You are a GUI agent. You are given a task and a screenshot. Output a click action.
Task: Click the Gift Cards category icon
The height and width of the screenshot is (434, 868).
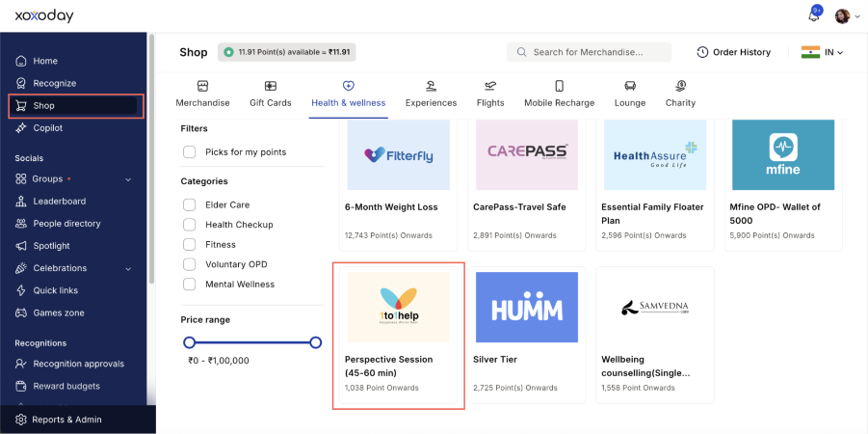click(x=270, y=86)
